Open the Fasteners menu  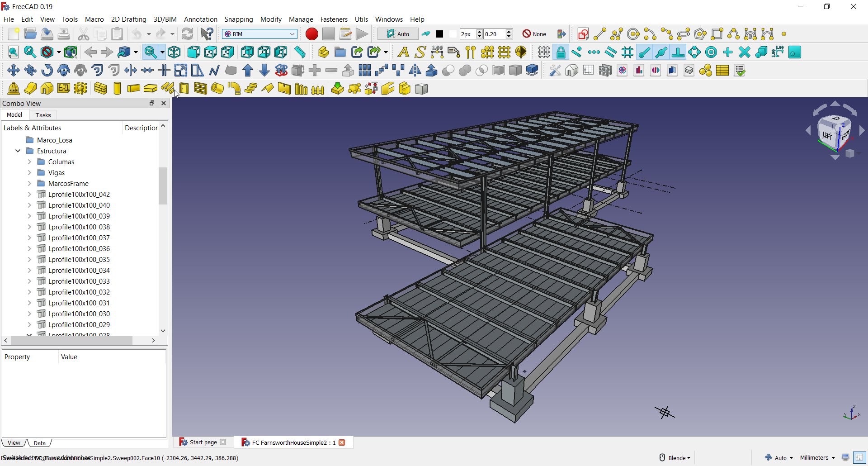coord(334,19)
